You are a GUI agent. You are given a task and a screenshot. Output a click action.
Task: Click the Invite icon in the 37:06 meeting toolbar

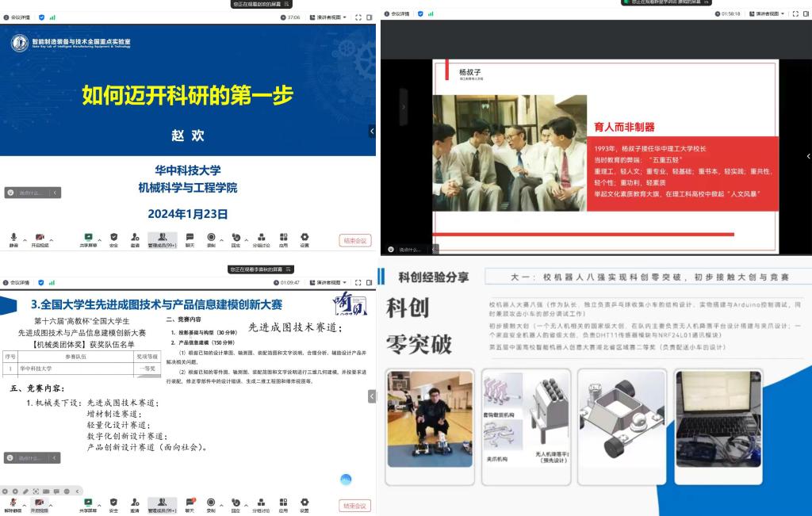pyautogui.click(x=135, y=238)
